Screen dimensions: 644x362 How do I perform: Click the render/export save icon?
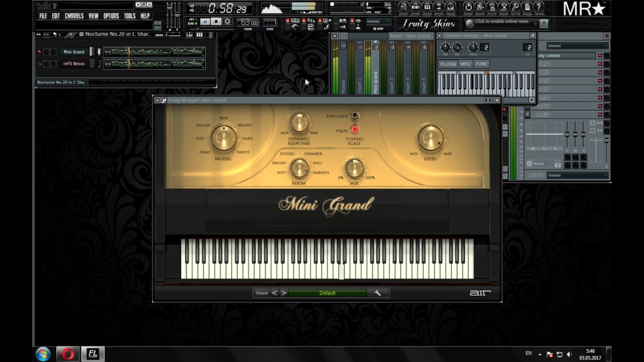pyautogui.click(x=492, y=7)
